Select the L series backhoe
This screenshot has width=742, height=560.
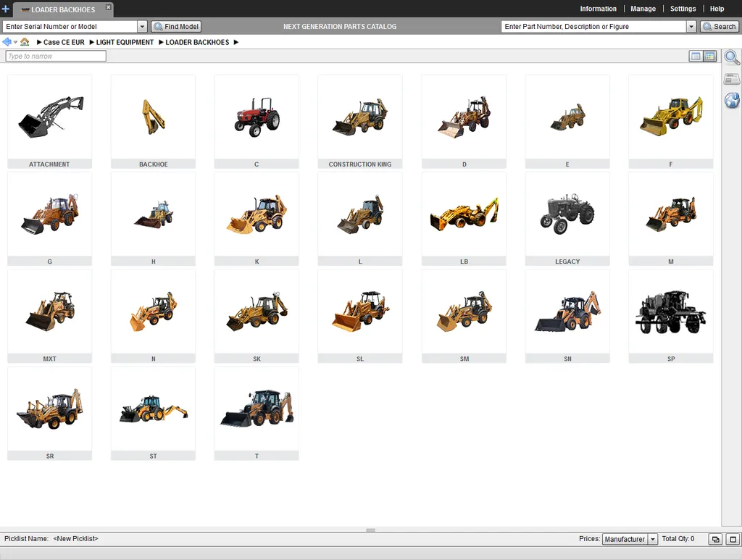[360, 219]
